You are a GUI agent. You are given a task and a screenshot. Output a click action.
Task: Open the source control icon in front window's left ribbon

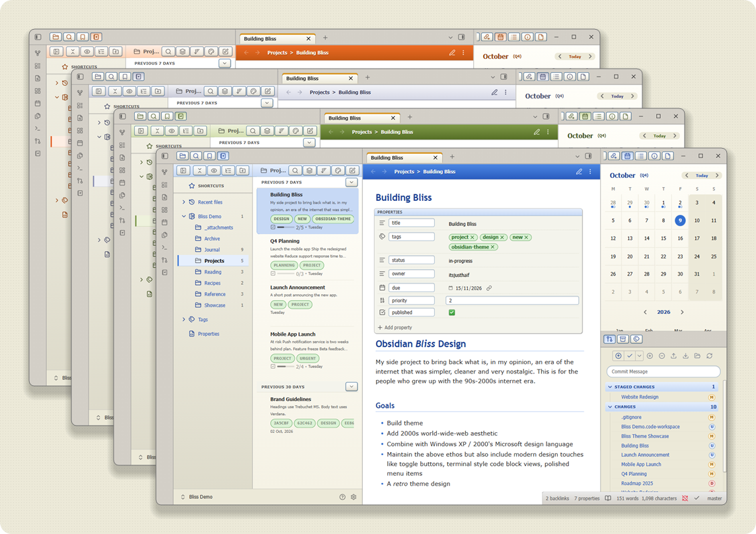[x=165, y=260]
